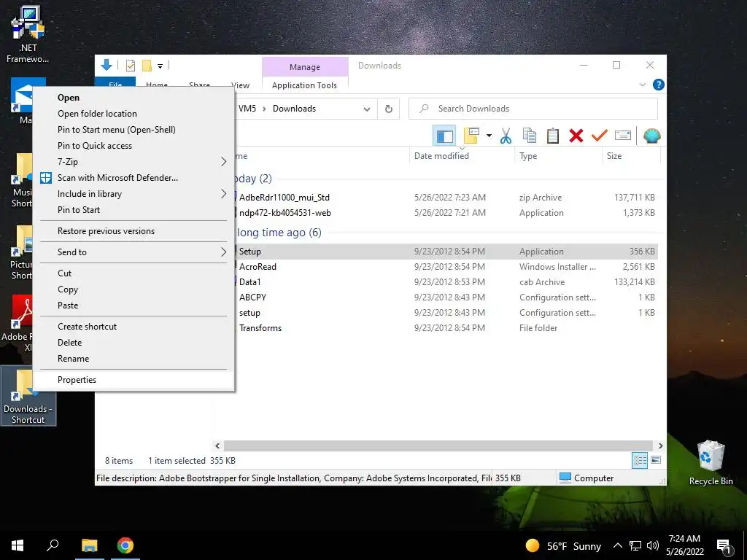
Task: Click the Paste clipboard toolbar icon
Action: [x=553, y=136]
